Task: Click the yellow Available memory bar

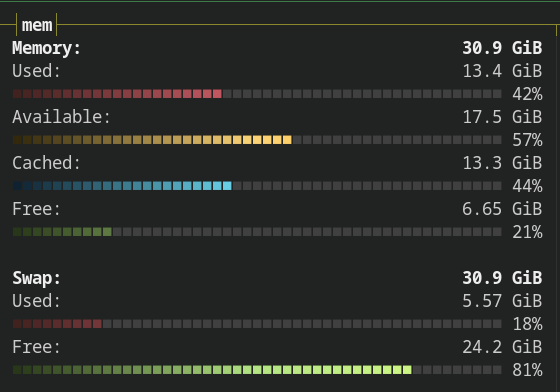Action: pos(257,140)
